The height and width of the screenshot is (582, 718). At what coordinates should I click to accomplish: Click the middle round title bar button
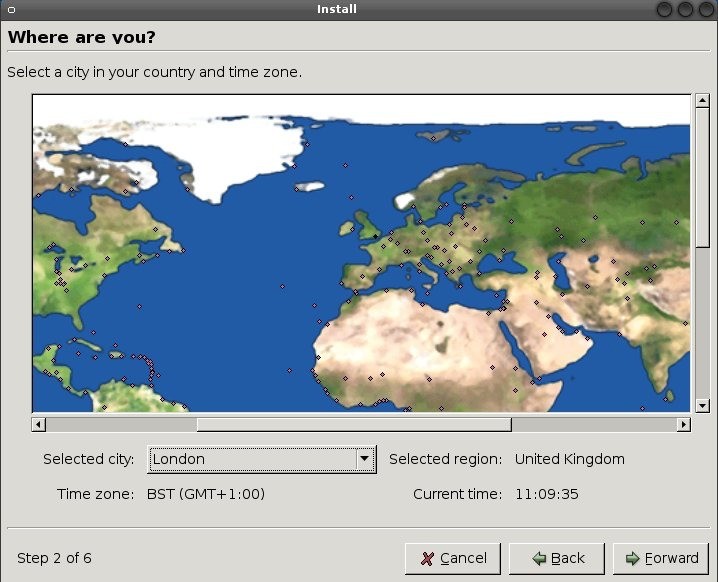pos(687,9)
